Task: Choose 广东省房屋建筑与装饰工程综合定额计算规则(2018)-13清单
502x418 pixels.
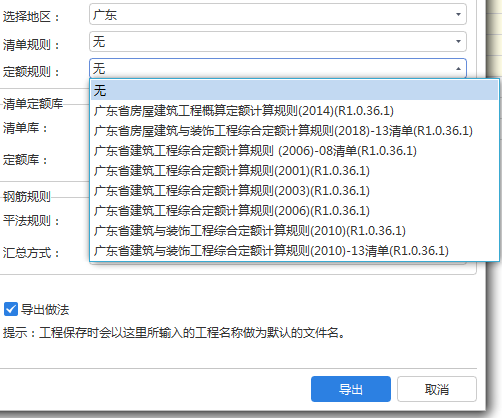Action: (x=295, y=131)
